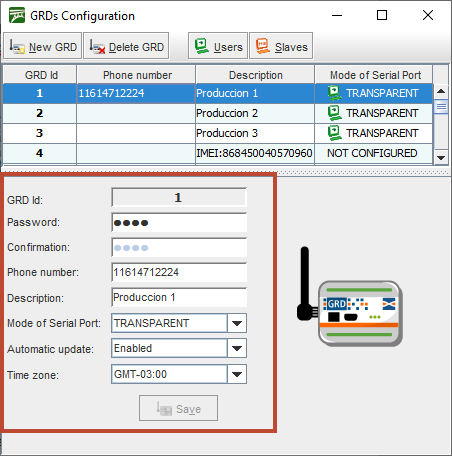452x456 pixels.
Task: Open the Slaves panel
Action: pos(281,46)
